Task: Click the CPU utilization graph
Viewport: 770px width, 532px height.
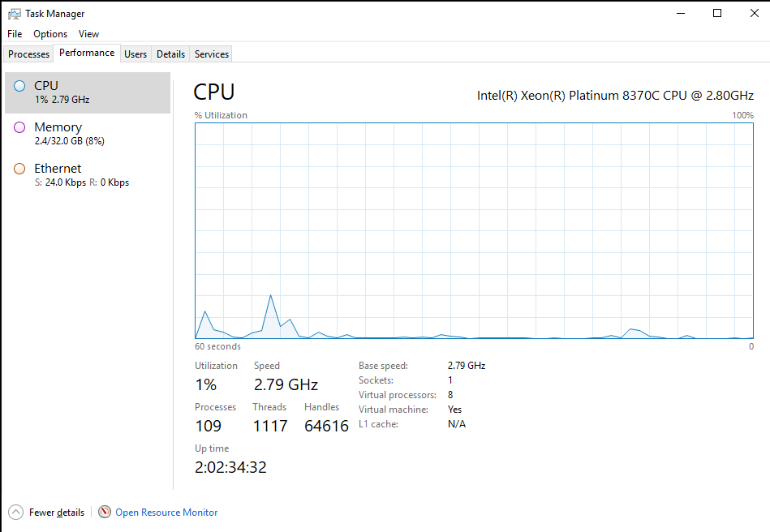Action: click(x=474, y=230)
